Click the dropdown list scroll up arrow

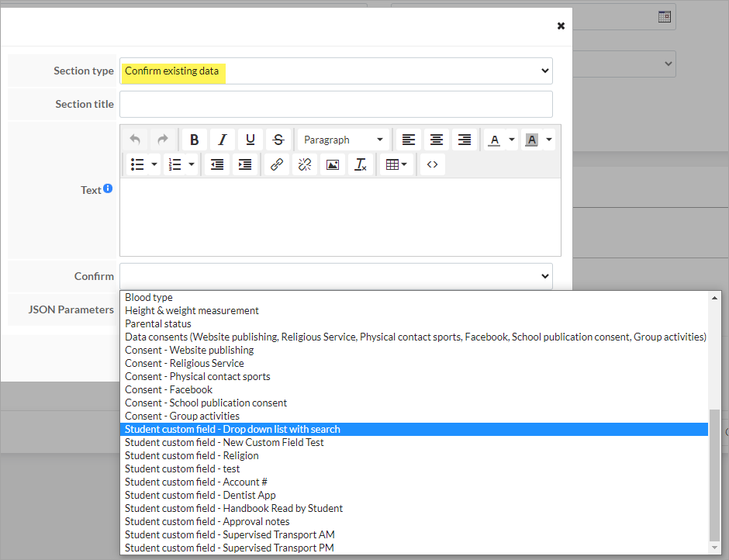(x=714, y=298)
